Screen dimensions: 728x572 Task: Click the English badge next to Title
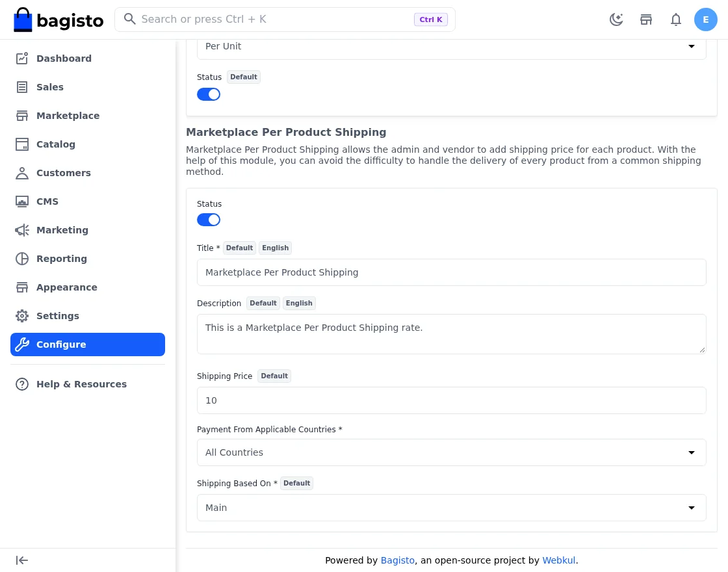[276, 248]
